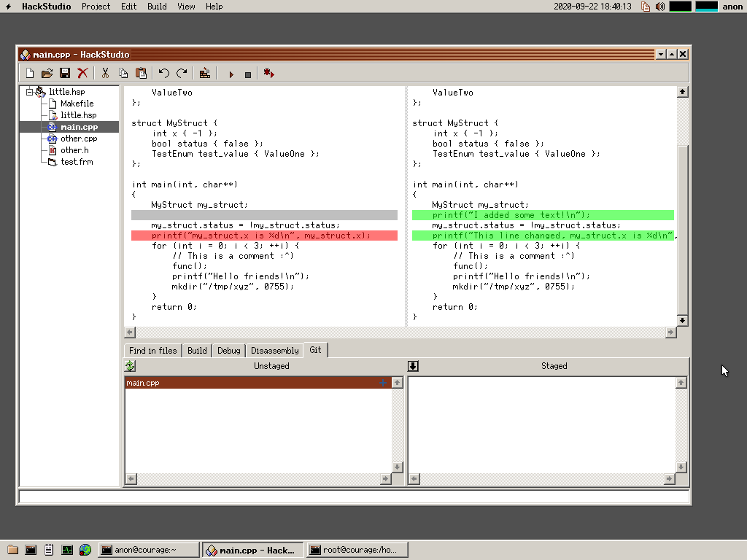
Task: Open the Edit menu
Action: (128, 6)
